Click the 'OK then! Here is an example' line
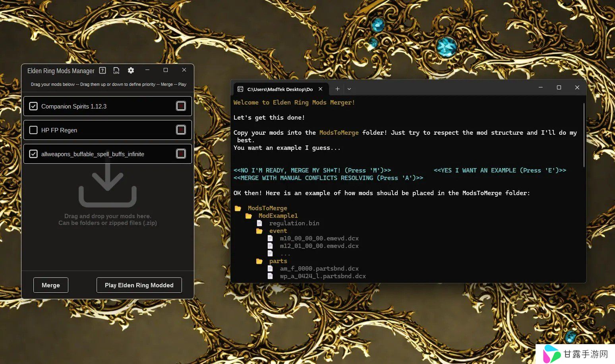Image resolution: width=615 pixels, height=364 pixels. pyautogui.click(x=381, y=193)
